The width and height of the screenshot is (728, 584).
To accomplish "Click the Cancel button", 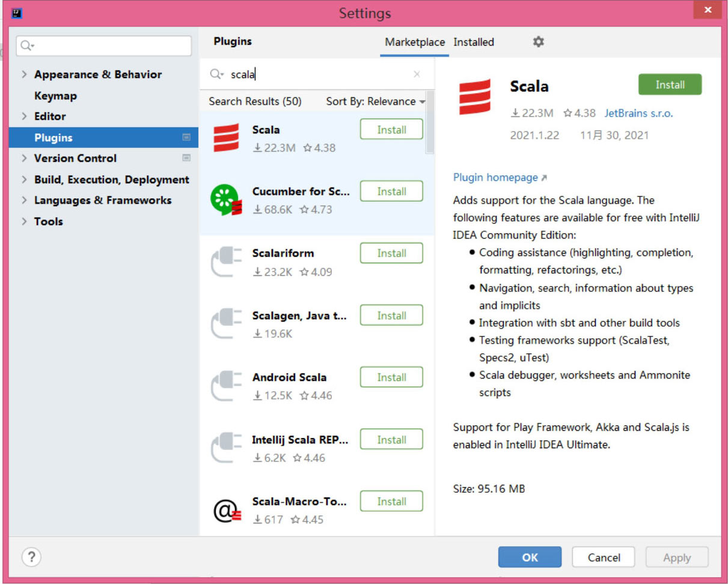I will [x=604, y=557].
